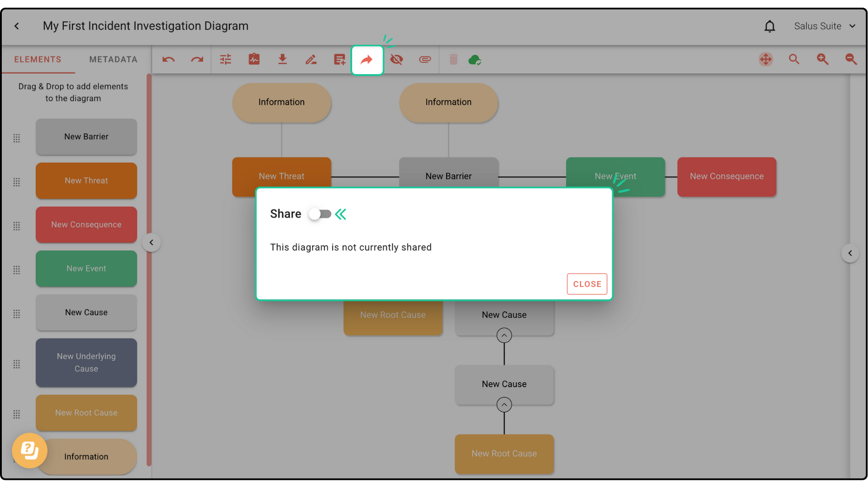Toggle the crossed-out eye visibility icon
Screen dimensions: 868x488
click(x=396, y=60)
